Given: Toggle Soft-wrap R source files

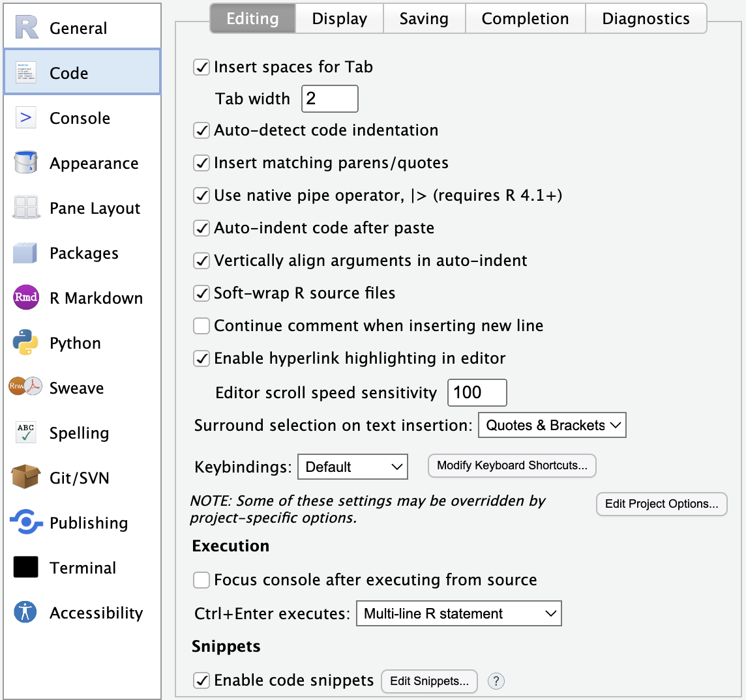Looking at the screenshot, I should (201, 293).
